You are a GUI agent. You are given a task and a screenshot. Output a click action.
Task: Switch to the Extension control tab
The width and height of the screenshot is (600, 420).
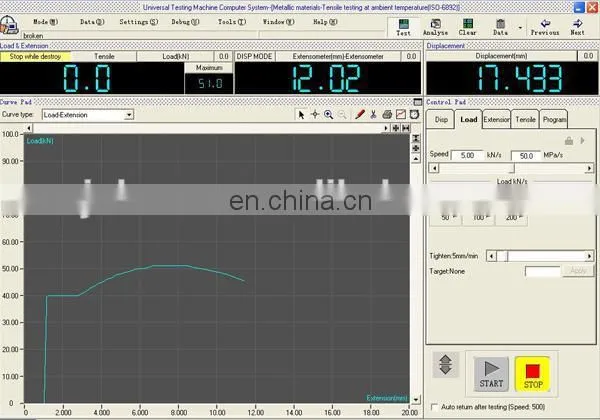pos(496,120)
